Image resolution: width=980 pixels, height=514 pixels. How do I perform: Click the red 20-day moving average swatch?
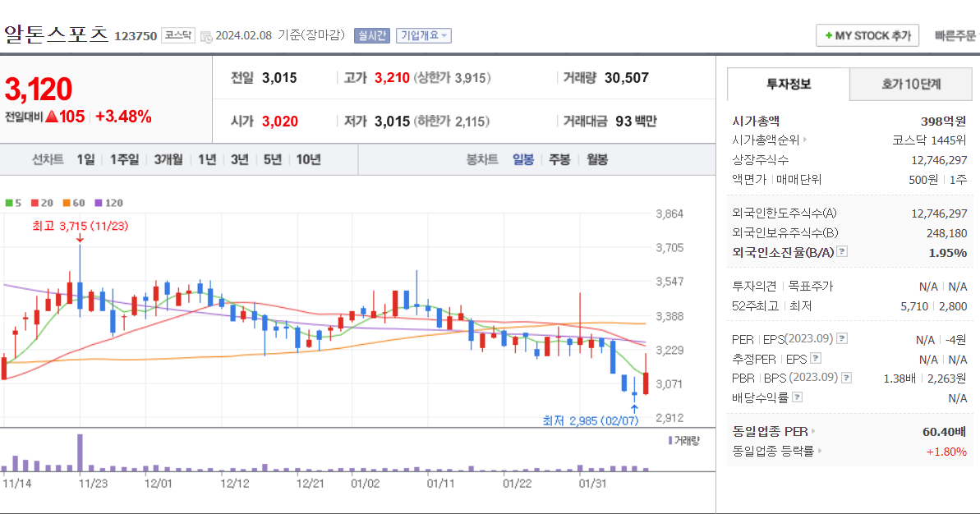pos(35,203)
